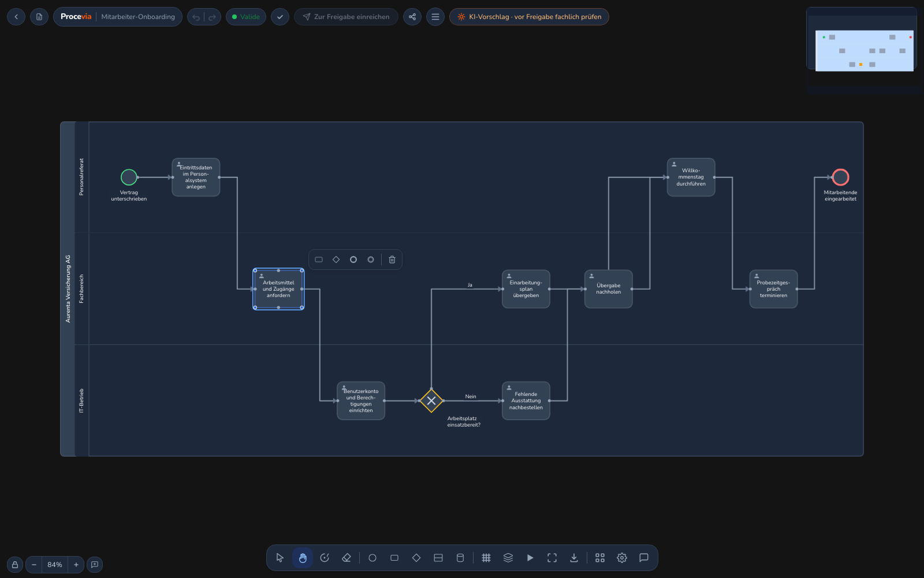Go back with the left chevron button
The height and width of the screenshot is (578, 924).
tap(16, 17)
